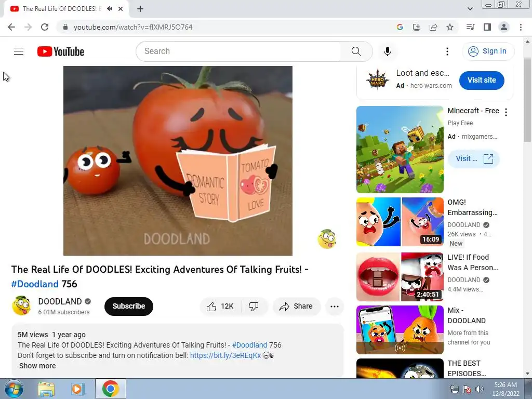The width and height of the screenshot is (532, 399).
Task: Open the Windows Start menu
Action: [x=14, y=389]
